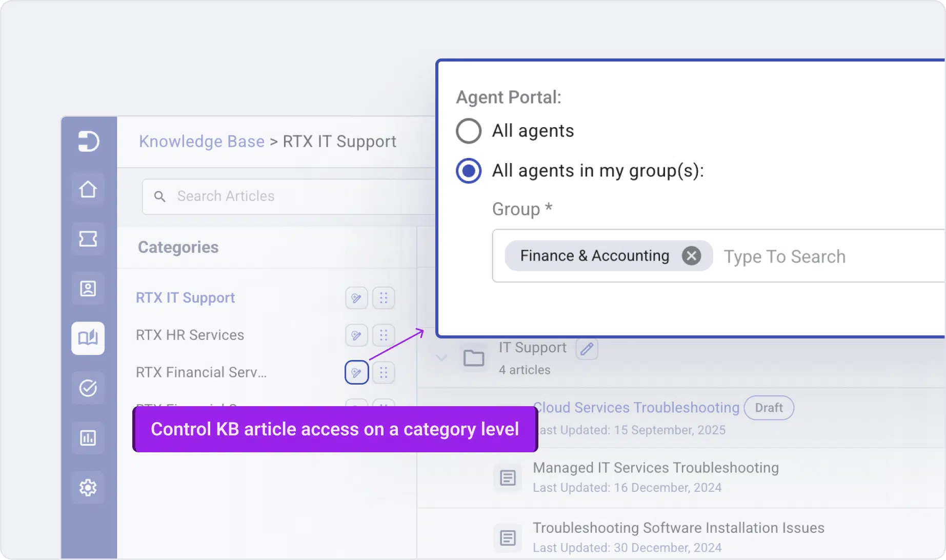Remove the Finance & Accounting group chip
The height and width of the screenshot is (560, 946).
coord(691,255)
